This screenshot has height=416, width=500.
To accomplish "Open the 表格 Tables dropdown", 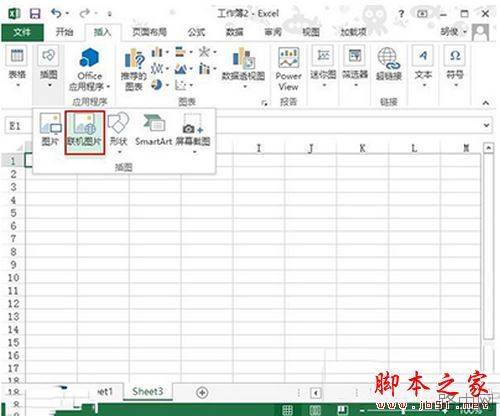I will tap(17, 67).
